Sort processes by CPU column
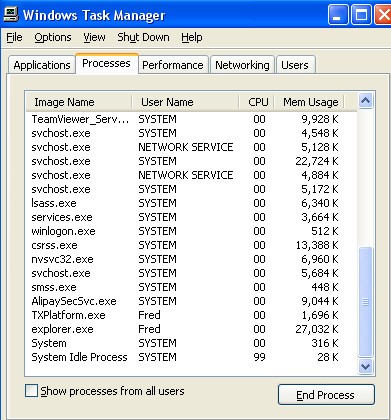The height and width of the screenshot is (420, 391). coord(257,102)
